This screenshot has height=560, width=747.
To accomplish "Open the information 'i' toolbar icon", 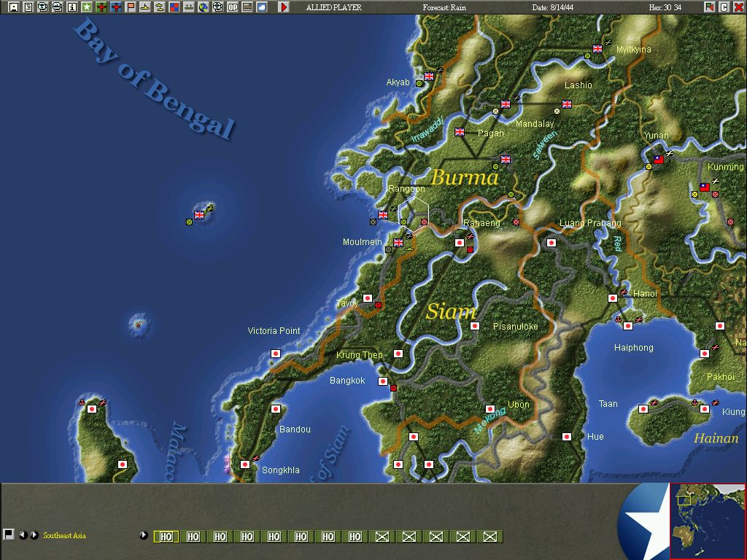I will click(72, 7).
